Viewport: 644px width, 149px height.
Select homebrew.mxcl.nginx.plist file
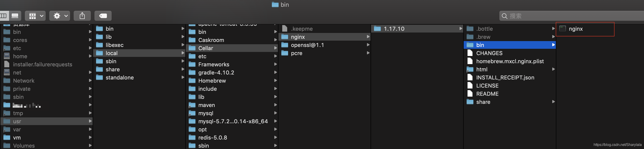(510, 61)
